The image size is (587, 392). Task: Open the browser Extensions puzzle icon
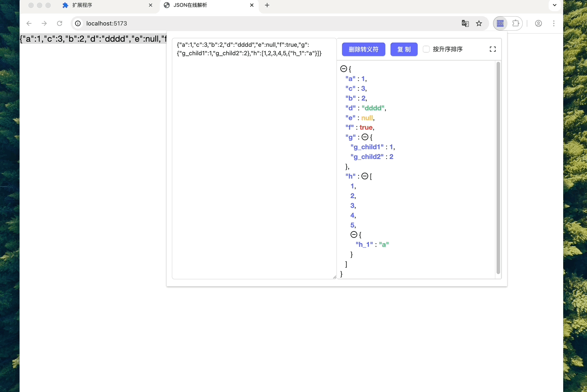click(515, 23)
